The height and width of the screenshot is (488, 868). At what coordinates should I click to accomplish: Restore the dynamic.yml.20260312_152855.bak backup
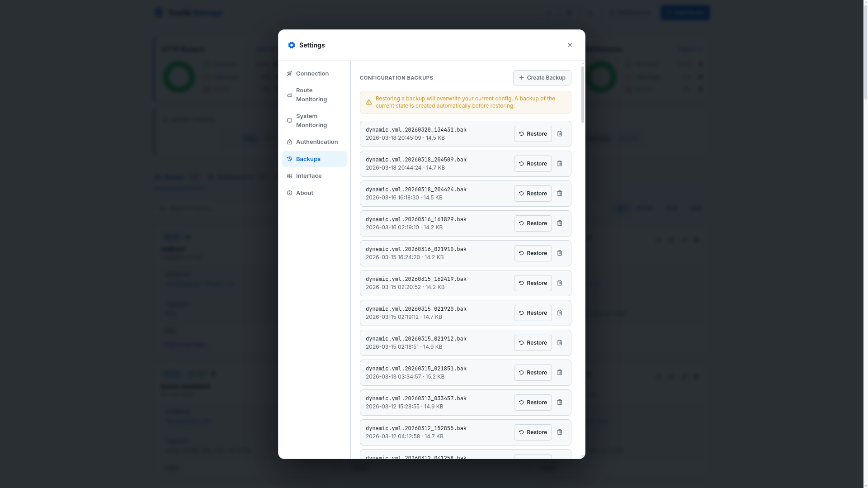click(x=533, y=432)
